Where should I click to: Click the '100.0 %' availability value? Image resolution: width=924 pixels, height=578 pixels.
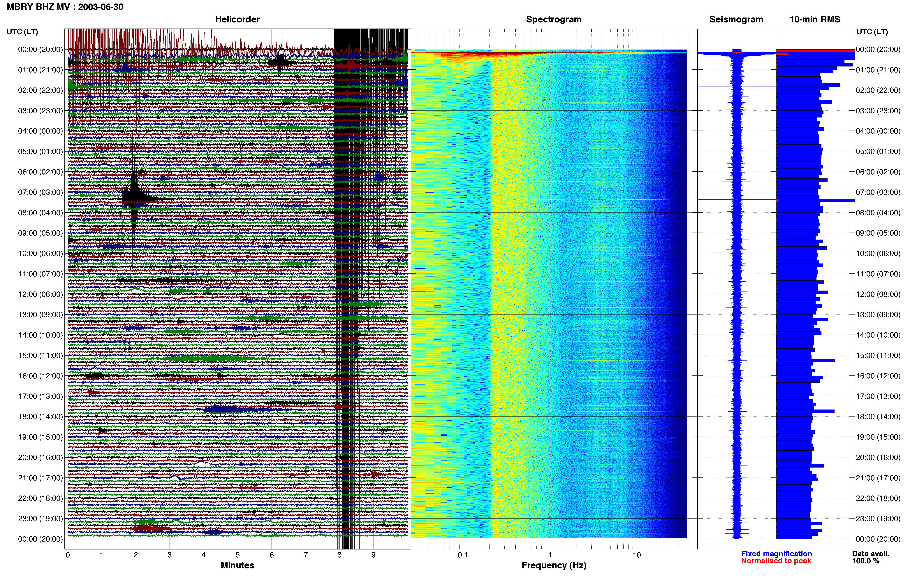(x=865, y=561)
